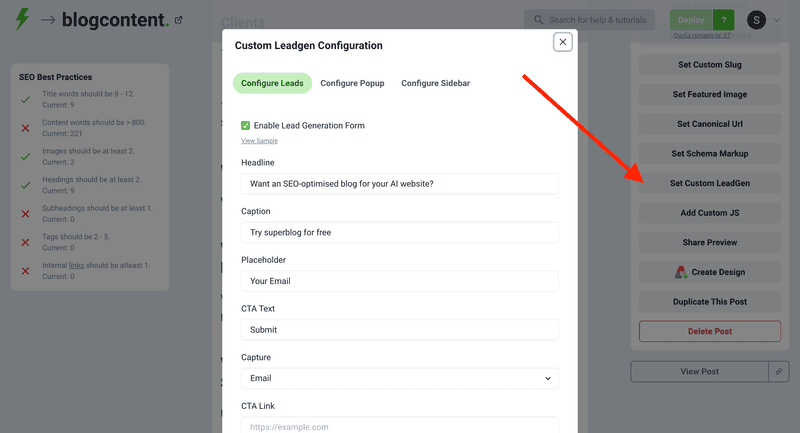Select the Configure Leads tab

tap(273, 83)
